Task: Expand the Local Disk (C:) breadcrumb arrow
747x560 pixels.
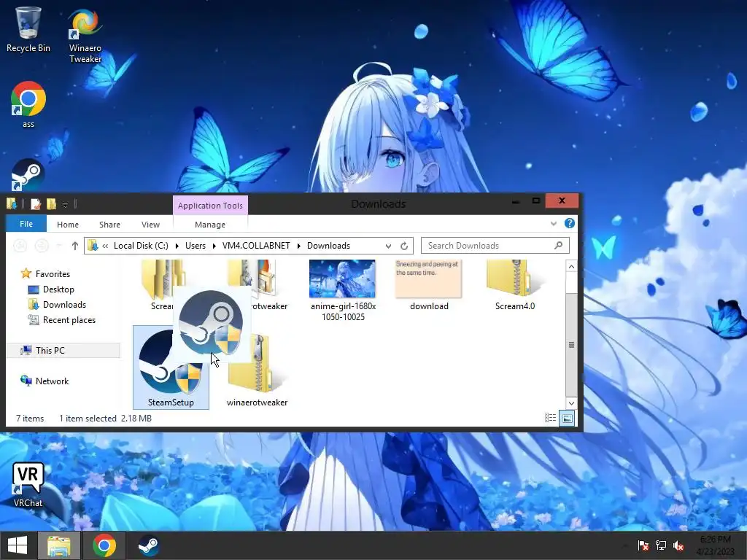Action: [x=177, y=246]
